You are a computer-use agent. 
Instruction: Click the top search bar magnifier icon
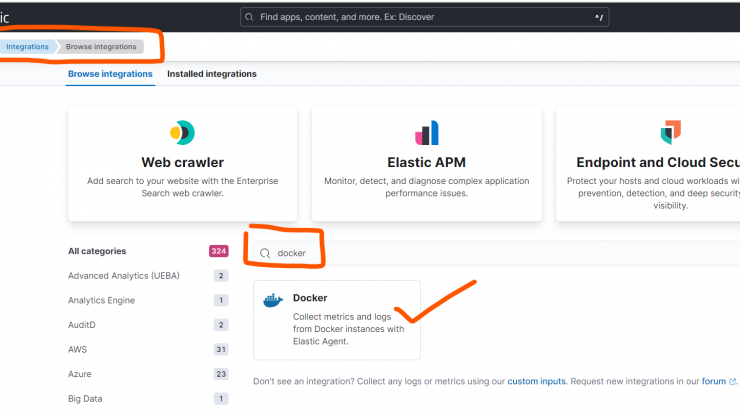point(249,17)
